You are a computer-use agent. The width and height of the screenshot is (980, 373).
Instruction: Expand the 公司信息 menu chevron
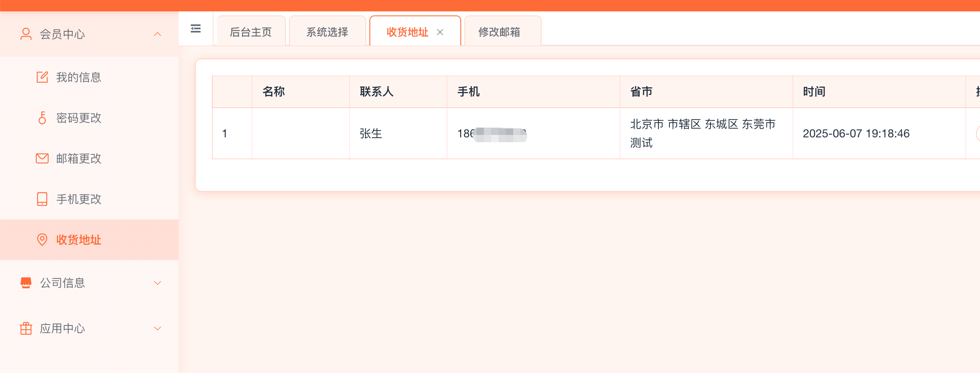click(158, 283)
